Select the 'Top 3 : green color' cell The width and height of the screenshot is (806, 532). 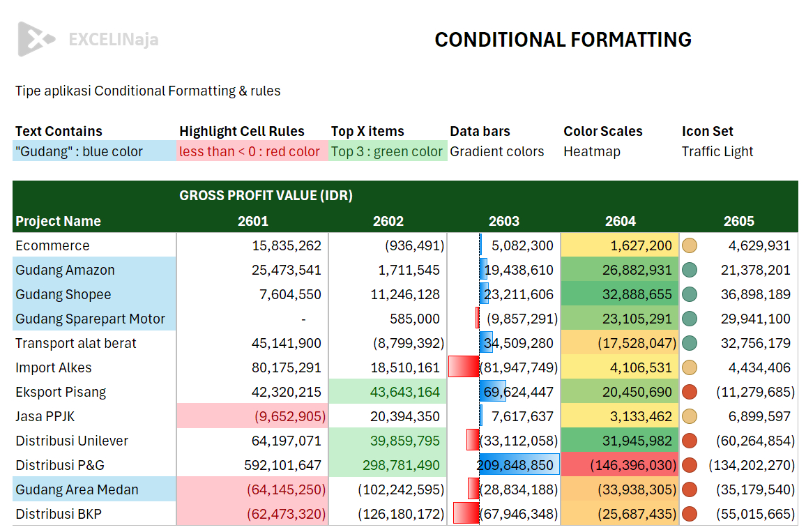(x=388, y=151)
